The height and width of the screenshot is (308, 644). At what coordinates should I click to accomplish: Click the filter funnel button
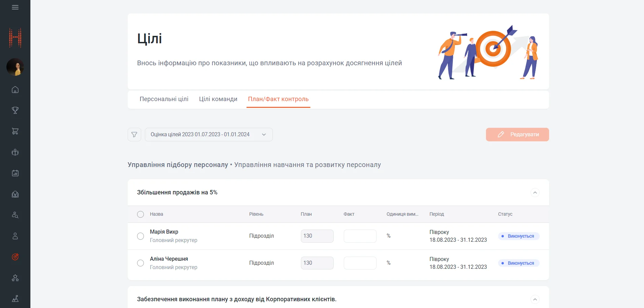coord(134,135)
